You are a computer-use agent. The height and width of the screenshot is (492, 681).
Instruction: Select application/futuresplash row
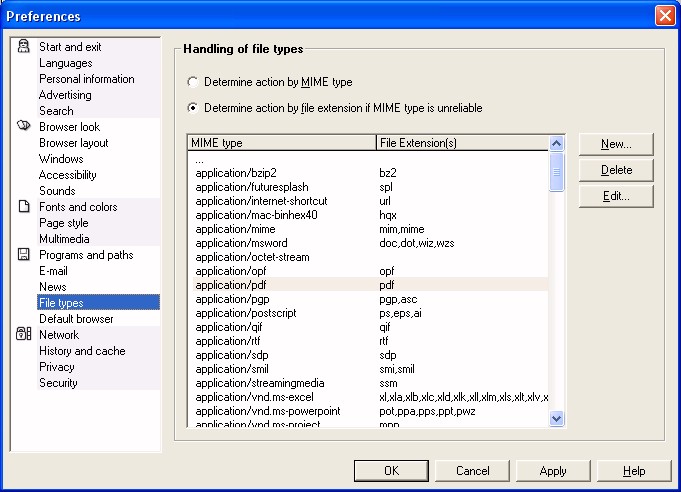[x=370, y=187]
